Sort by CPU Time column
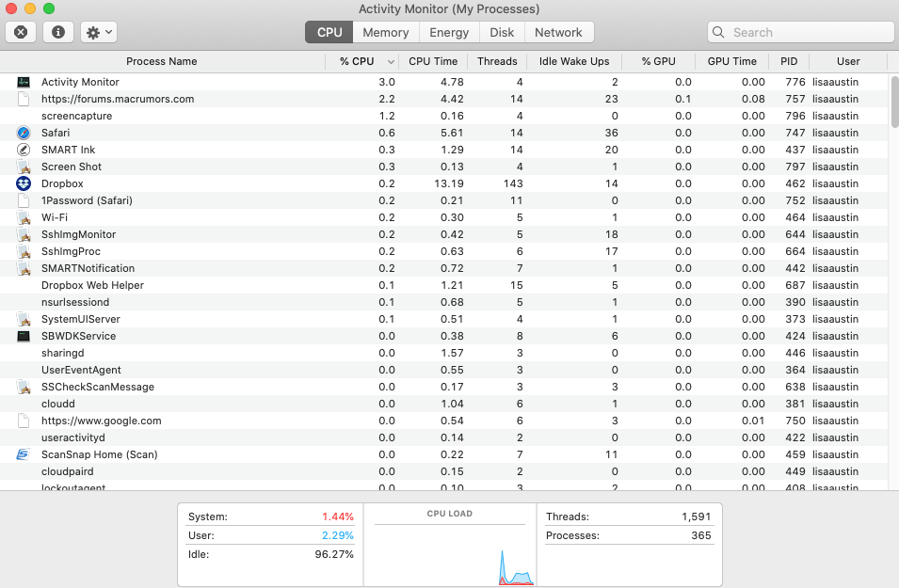899x588 pixels. click(x=433, y=61)
